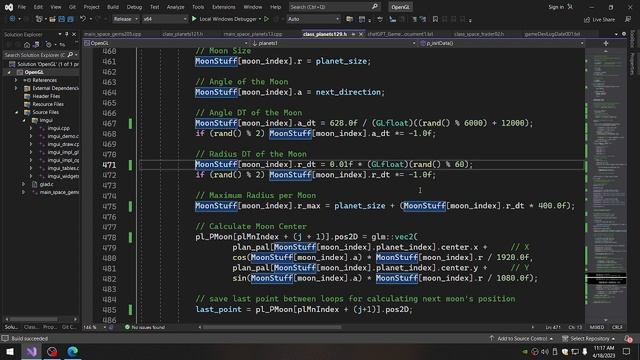Expand the References node
640x360 pixels.
tap(16, 80)
